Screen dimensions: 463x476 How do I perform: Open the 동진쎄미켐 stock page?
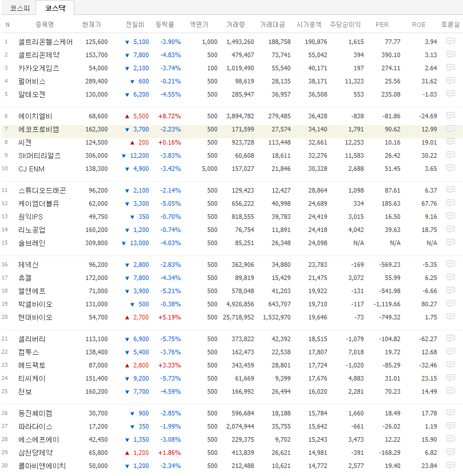[35, 414]
